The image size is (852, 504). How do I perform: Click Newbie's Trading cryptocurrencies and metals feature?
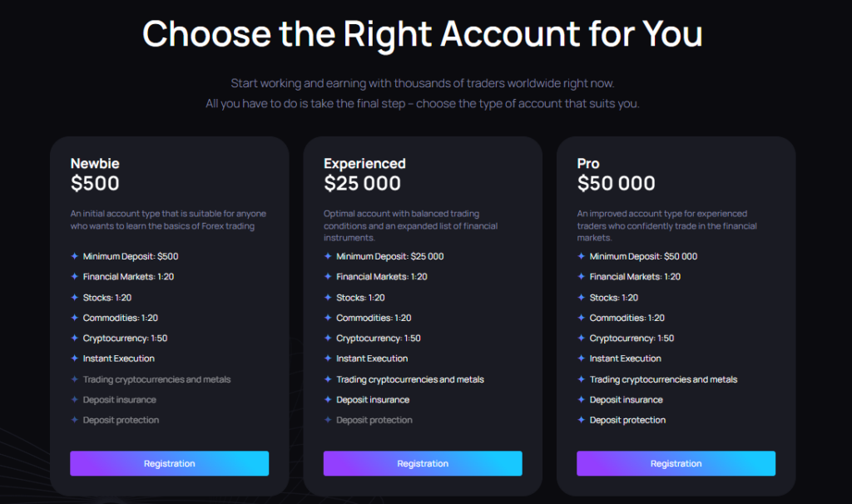click(156, 379)
